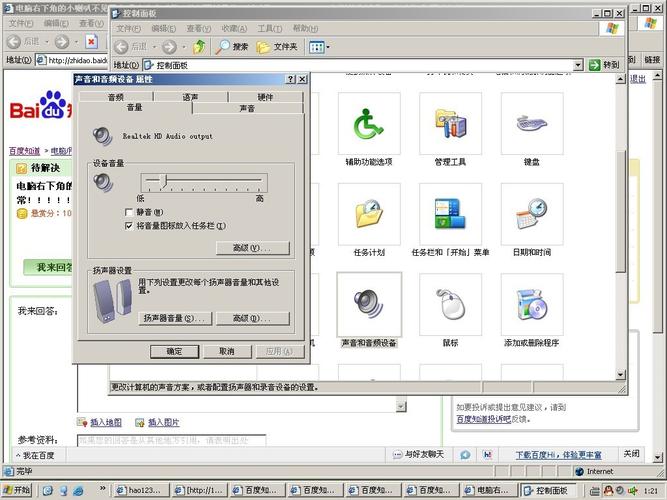Switch to 语声 tab
This screenshot has width=667, height=500.
[190, 97]
